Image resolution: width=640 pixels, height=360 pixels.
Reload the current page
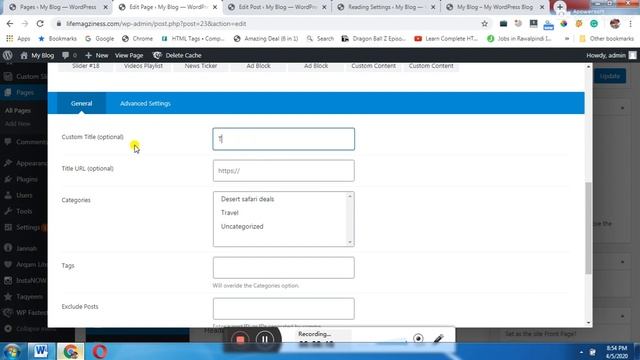point(40,24)
